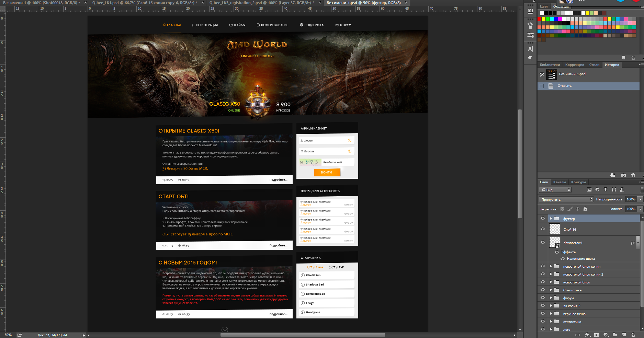
Task: Create new document from current history state
Action: tap(612, 175)
